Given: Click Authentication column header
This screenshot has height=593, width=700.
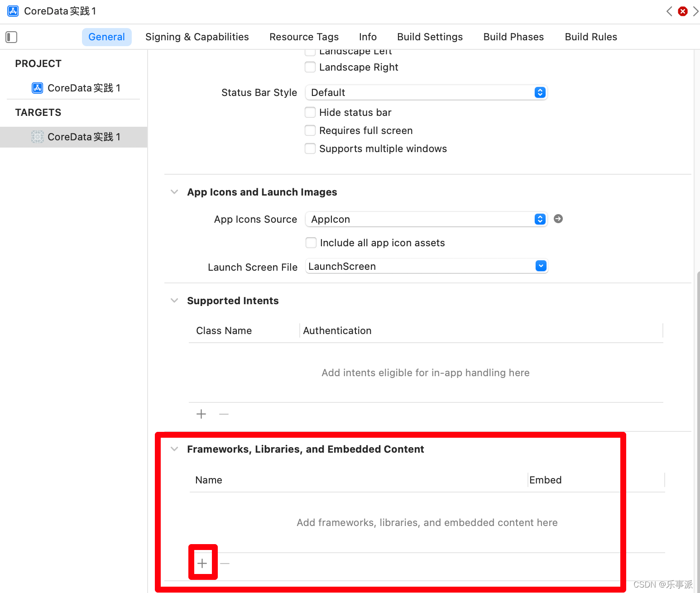Looking at the screenshot, I should (337, 331).
